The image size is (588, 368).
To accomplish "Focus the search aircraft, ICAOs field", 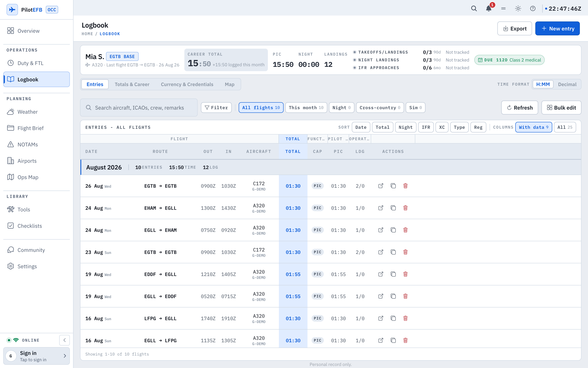I will click(x=139, y=108).
